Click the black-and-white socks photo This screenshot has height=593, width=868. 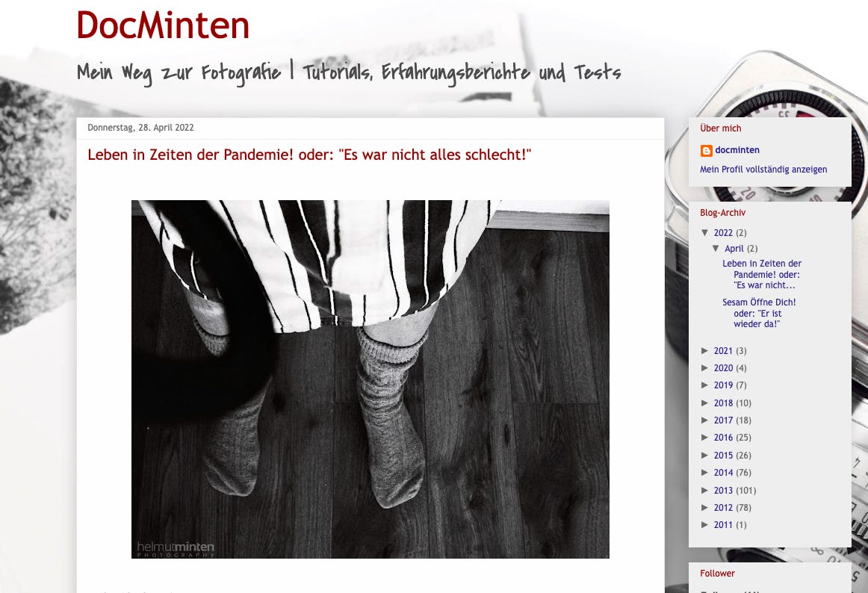(x=371, y=379)
